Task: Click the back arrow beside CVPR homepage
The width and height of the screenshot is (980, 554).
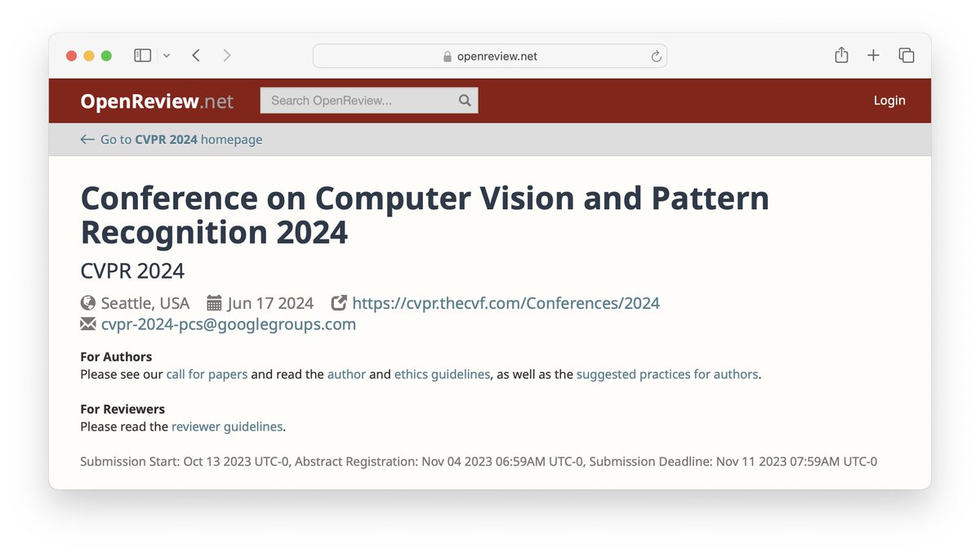Action: [x=87, y=140]
